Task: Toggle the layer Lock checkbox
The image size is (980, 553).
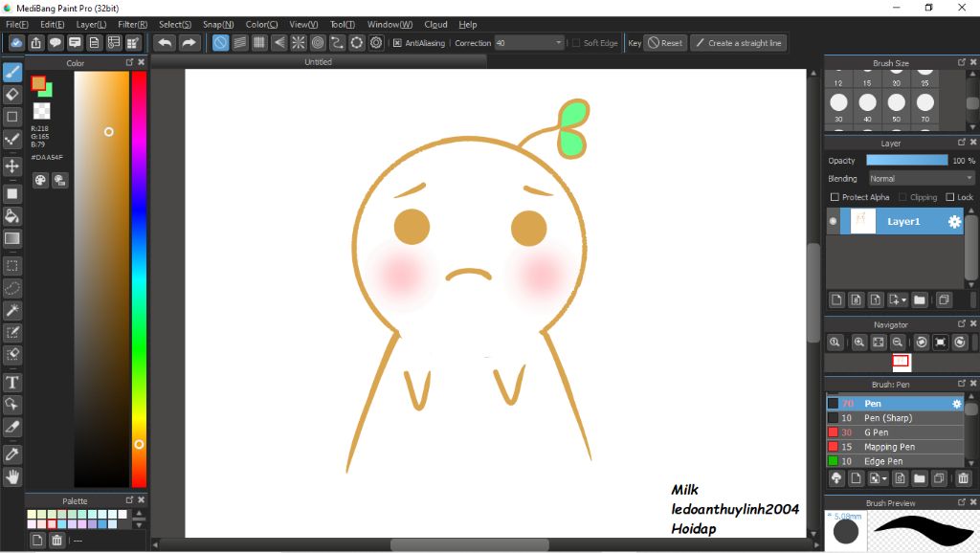Action: [950, 197]
